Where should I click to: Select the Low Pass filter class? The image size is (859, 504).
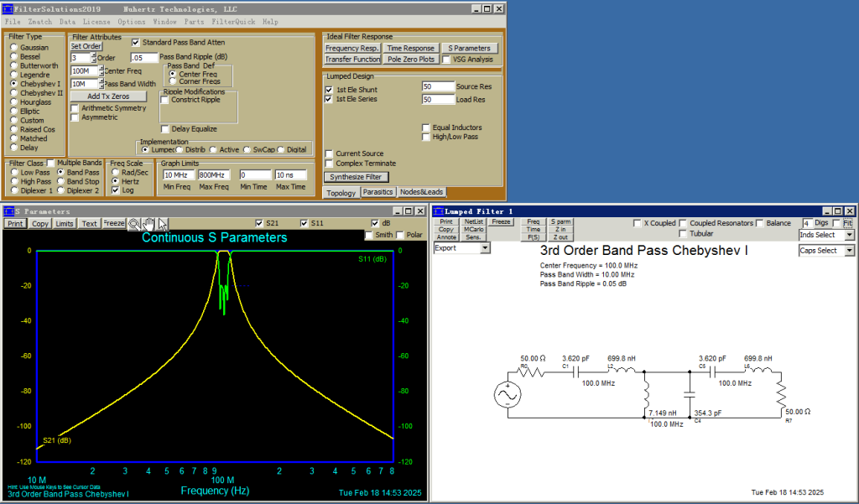click(x=14, y=173)
